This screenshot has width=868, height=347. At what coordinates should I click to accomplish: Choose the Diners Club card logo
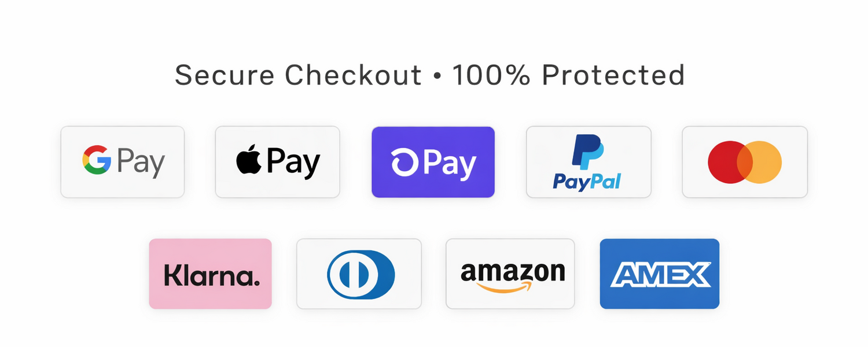(x=360, y=274)
